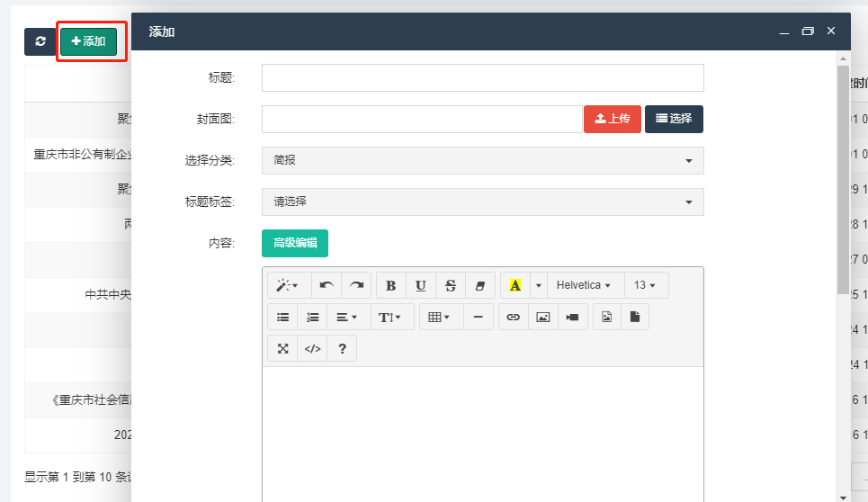This screenshot has height=502, width=868.
Task: Click the 标题 text input field
Action: pos(482,77)
